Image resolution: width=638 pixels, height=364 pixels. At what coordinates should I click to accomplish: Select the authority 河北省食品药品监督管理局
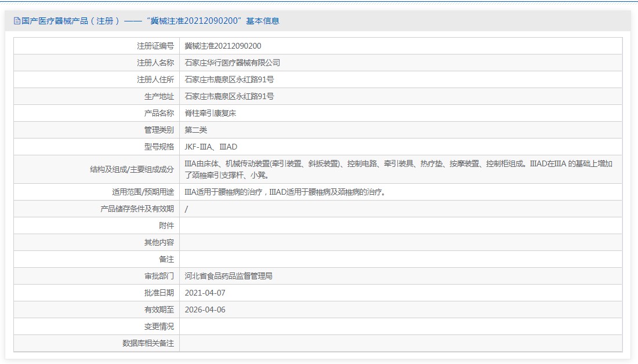click(229, 276)
